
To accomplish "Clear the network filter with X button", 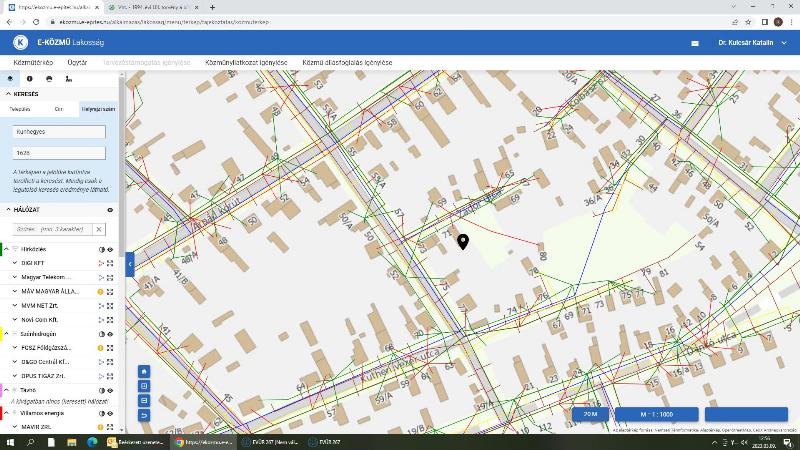I will click(x=99, y=229).
